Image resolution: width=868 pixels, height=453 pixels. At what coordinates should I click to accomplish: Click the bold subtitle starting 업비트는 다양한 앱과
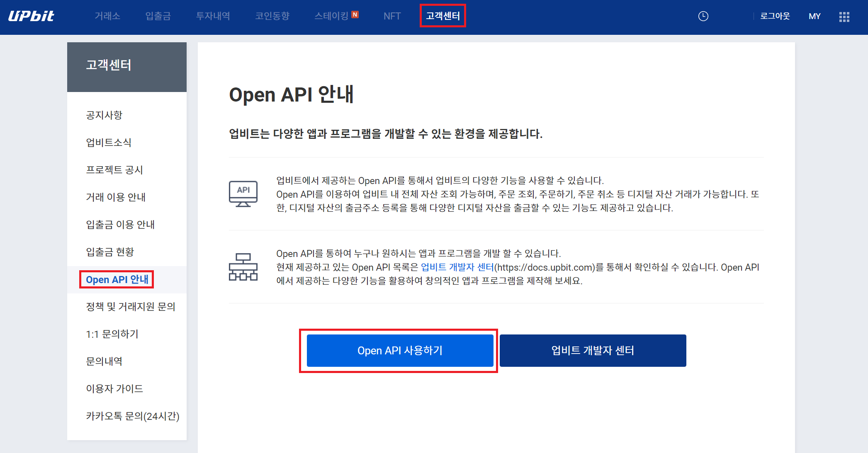coord(386,134)
